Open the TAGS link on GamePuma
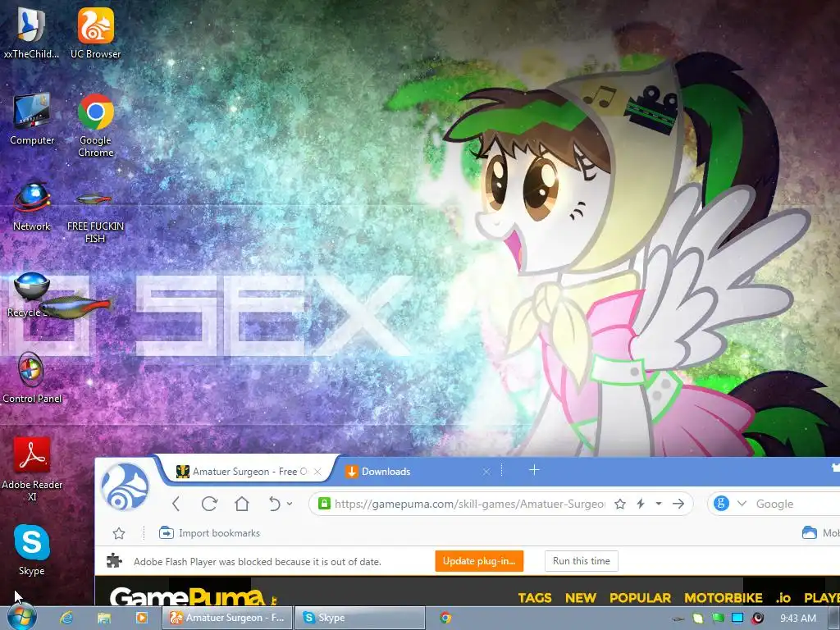 coord(535,598)
